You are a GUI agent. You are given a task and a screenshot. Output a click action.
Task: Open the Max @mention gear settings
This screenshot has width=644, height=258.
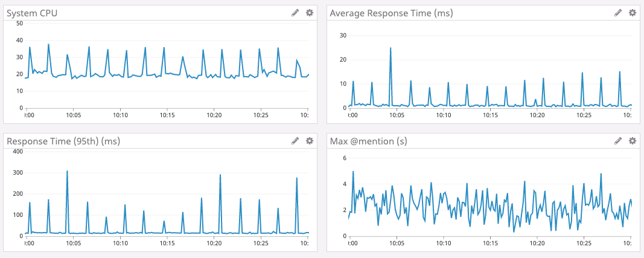pos(633,141)
